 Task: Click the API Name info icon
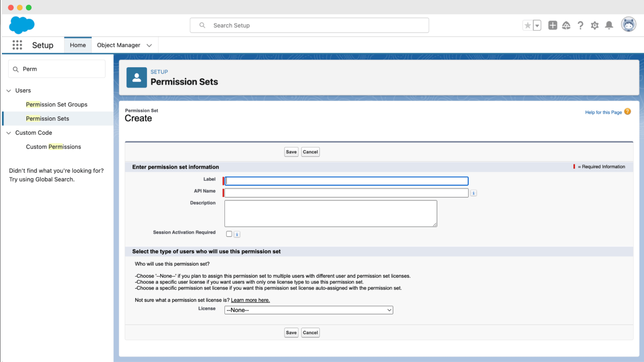tap(473, 193)
